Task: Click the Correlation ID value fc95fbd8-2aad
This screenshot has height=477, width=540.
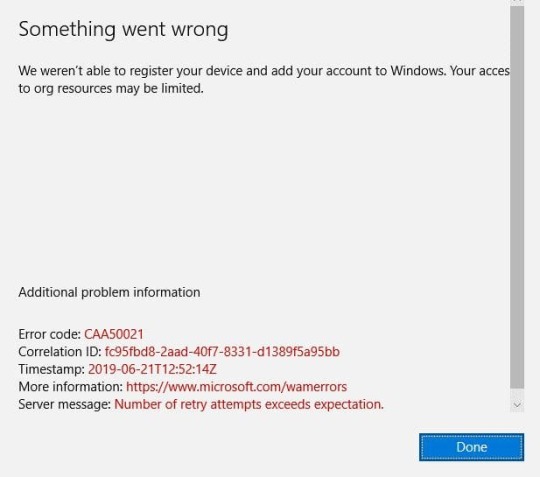Action: [x=222, y=352]
